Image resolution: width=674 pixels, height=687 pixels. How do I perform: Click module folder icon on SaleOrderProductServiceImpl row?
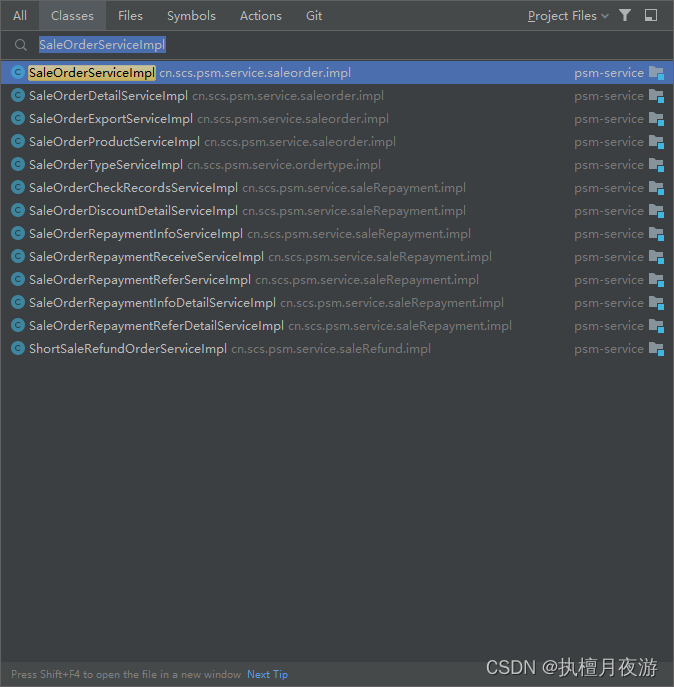[656, 142]
